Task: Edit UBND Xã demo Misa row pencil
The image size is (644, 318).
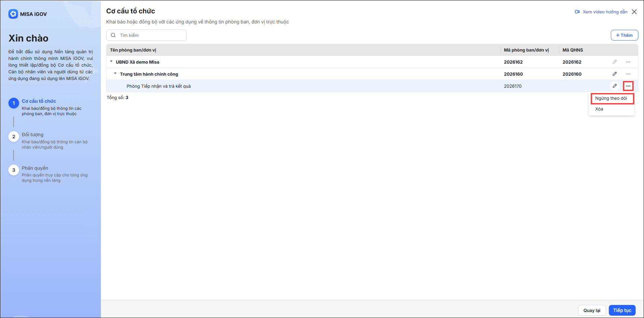Action: coord(615,62)
